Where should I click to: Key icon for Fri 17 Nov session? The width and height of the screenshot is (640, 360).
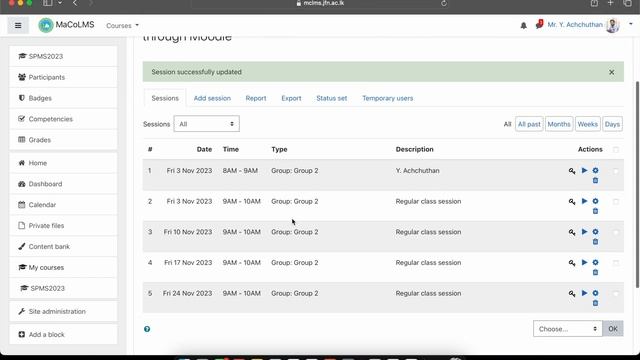pyautogui.click(x=572, y=262)
